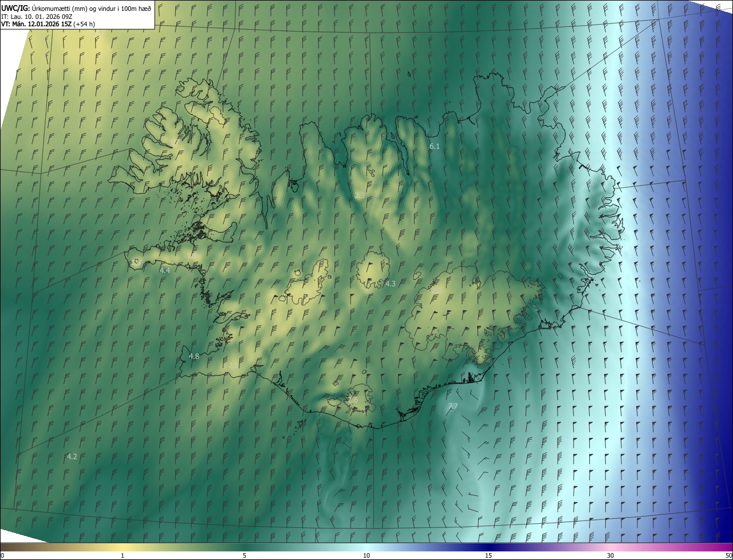Viewport: 733px width, 560px height.
Task: Click the 7.7 value label off the south coast
Action: pos(452,407)
